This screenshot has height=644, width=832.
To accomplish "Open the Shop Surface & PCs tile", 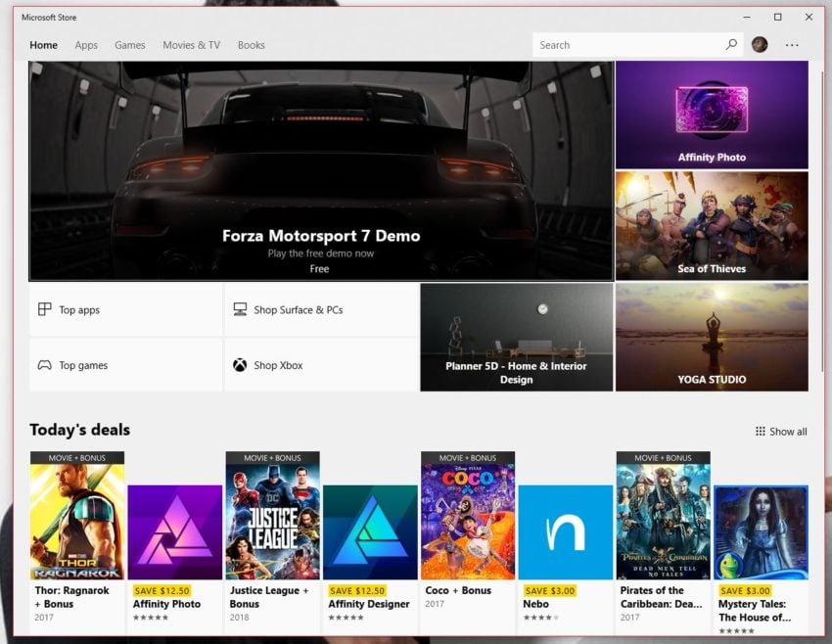I will tap(321, 309).
